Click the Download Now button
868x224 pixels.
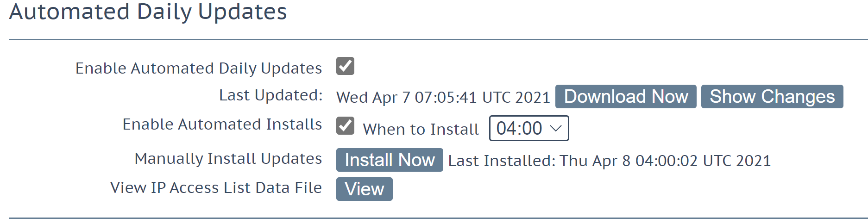point(626,97)
